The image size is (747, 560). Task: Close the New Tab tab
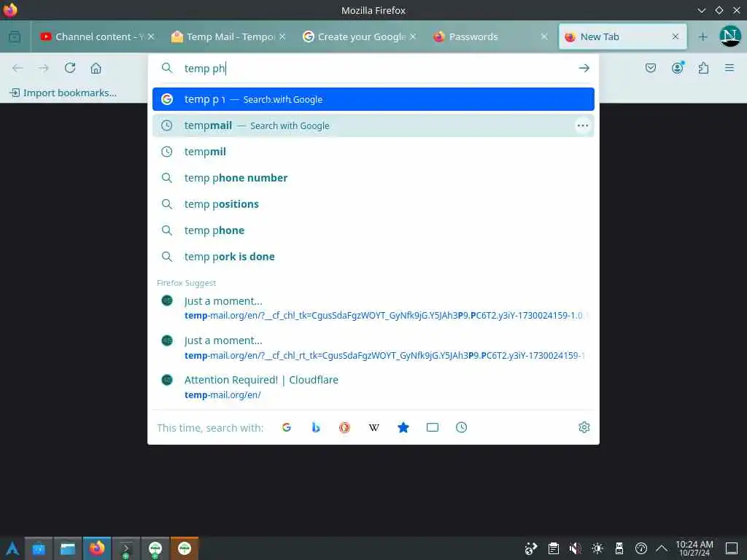(x=675, y=36)
